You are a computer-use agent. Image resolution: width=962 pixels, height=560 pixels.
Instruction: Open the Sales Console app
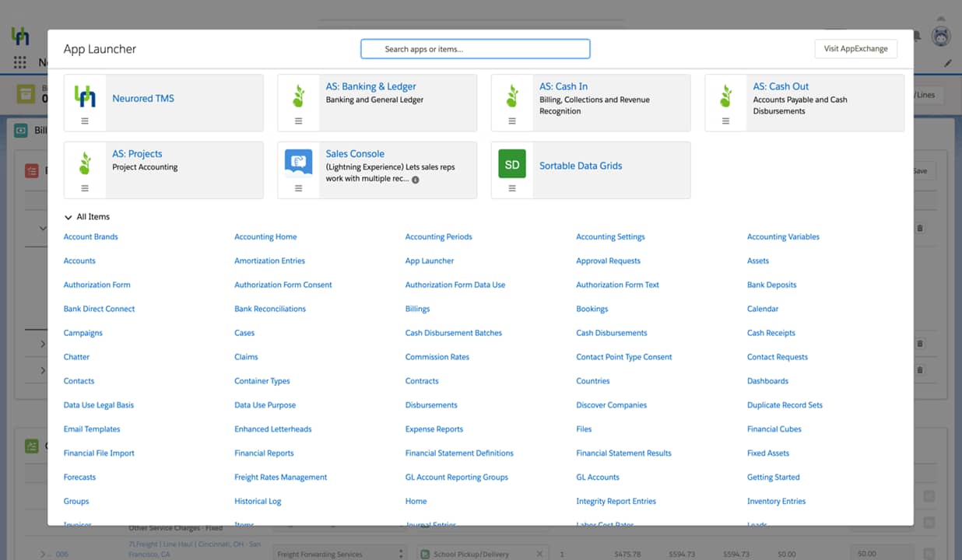[355, 154]
